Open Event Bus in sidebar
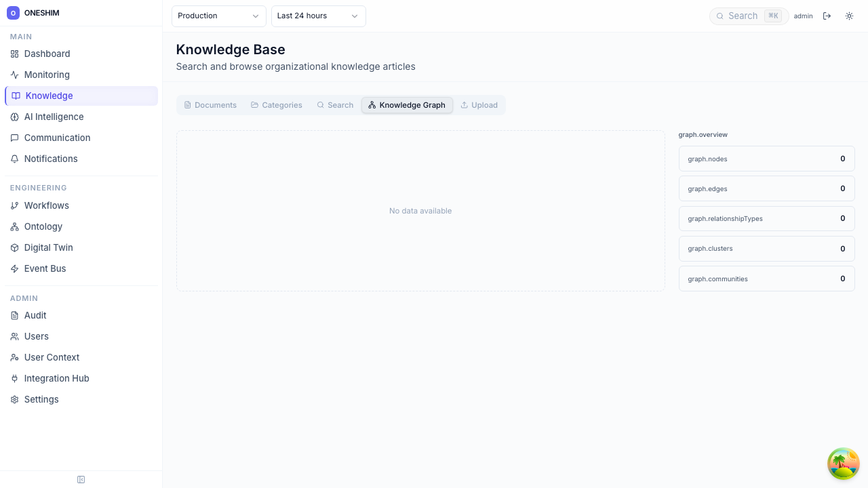 [x=45, y=268]
